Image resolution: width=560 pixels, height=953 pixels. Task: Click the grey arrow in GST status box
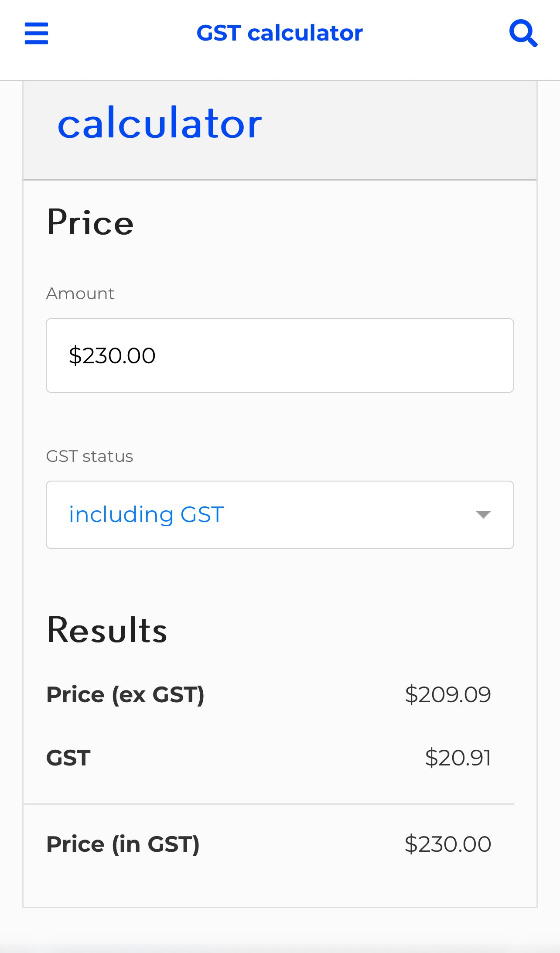[483, 515]
